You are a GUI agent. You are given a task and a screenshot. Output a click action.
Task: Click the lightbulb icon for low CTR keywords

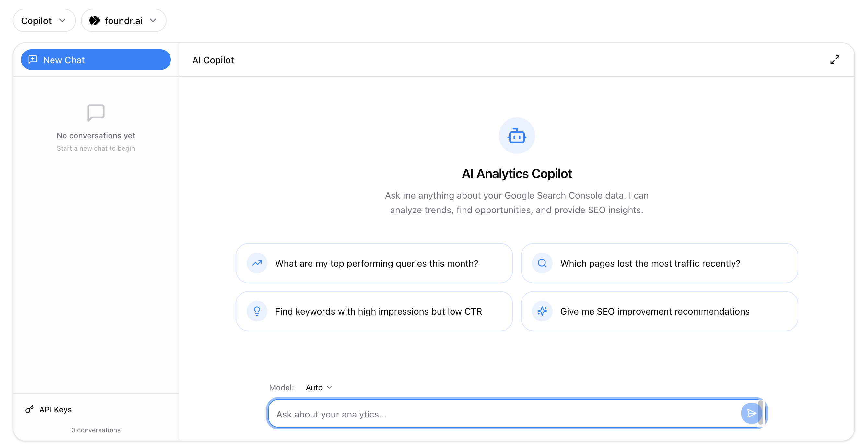(x=257, y=311)
